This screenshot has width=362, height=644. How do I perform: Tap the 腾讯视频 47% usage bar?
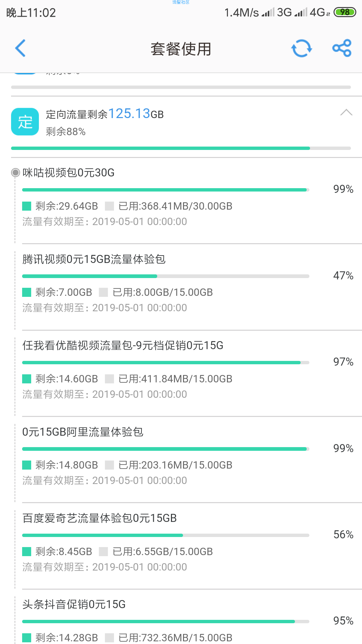pyautogui.click(x=166, y=276)
